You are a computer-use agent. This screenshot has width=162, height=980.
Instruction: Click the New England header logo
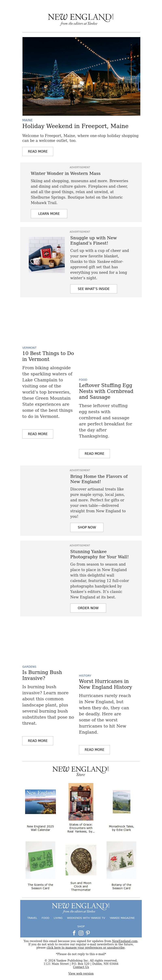coord(81,19)
